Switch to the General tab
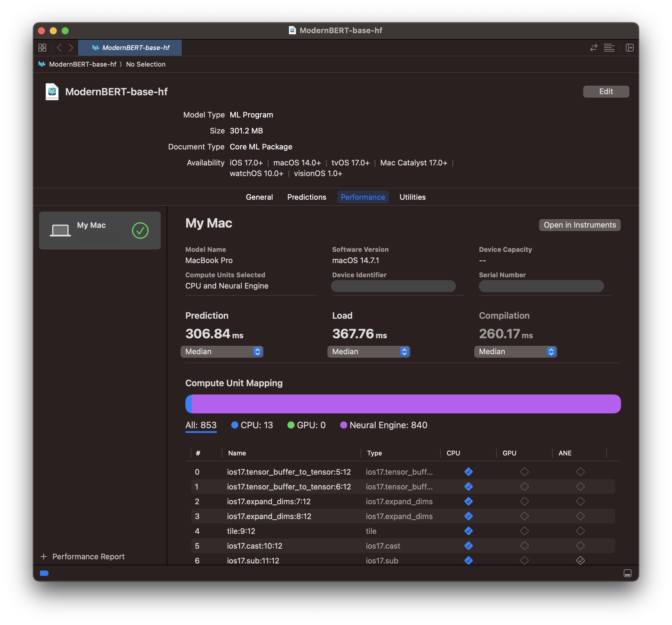The width and height of the screenshot is (672, 625). click(x=259, y=197)
